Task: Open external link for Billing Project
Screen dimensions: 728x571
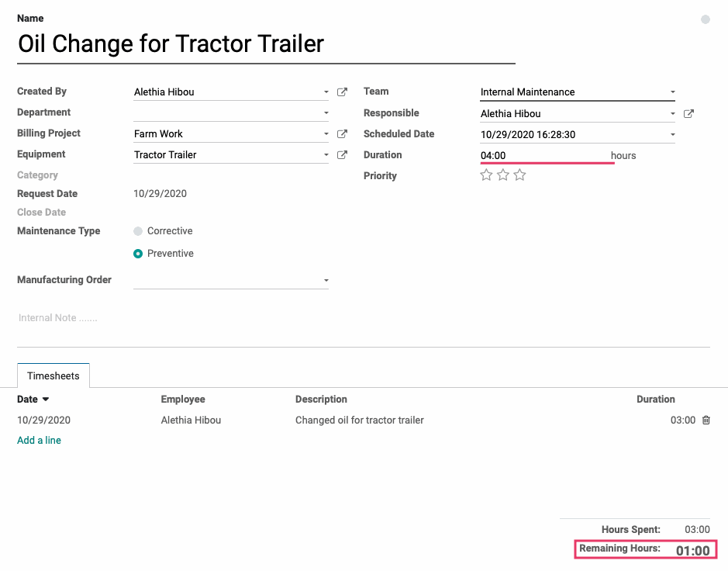Action: 342,133
